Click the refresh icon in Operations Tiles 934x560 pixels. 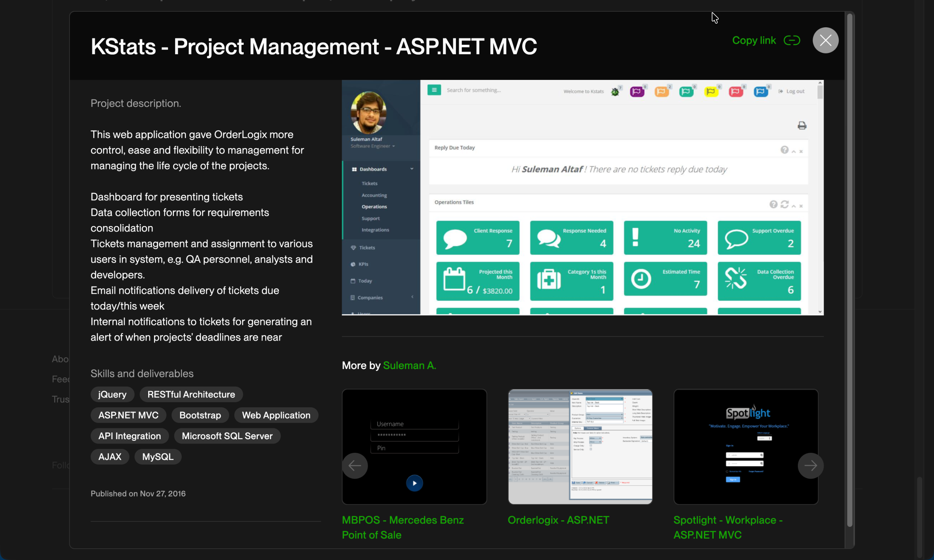[785, 205]
